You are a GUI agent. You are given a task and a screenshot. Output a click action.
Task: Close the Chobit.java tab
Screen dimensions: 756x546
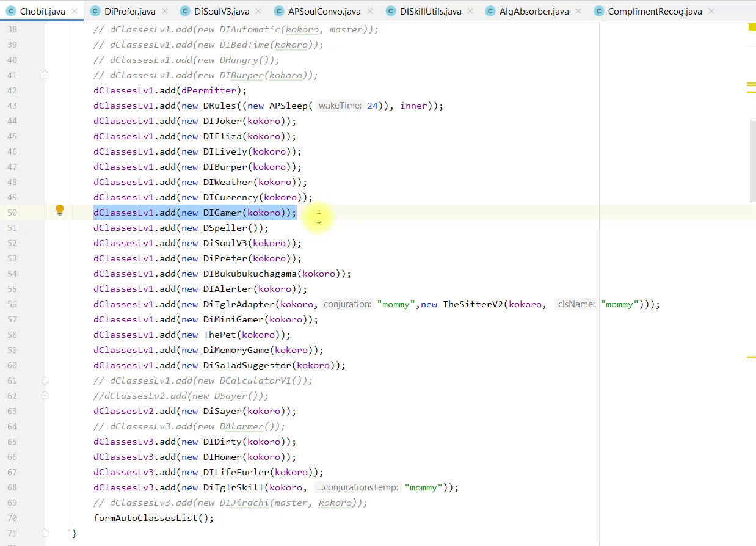(75, 12)
